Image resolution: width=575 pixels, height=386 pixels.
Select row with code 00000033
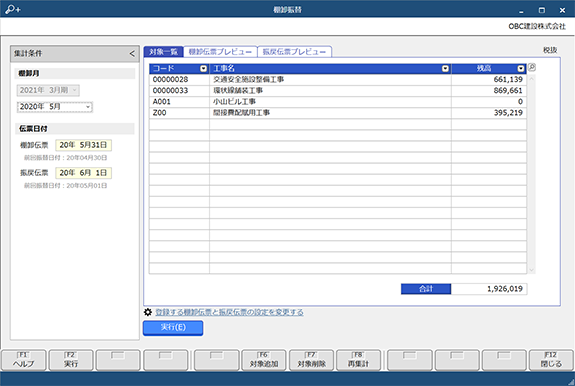coord(338,91)
